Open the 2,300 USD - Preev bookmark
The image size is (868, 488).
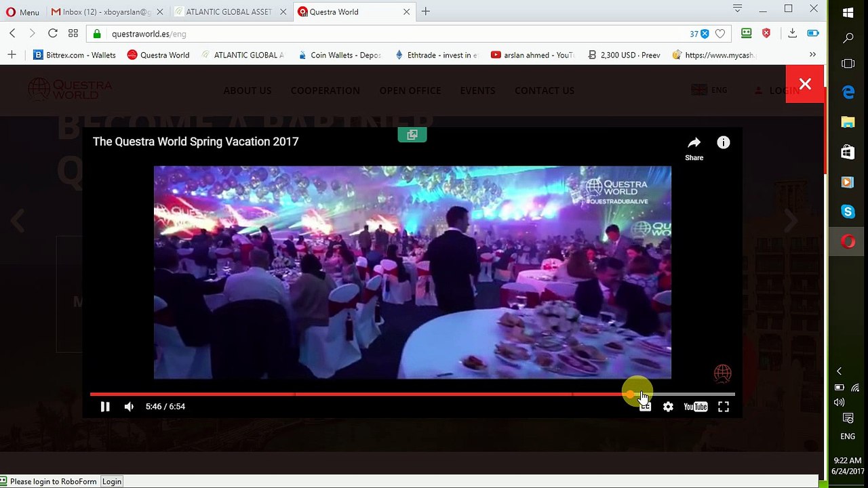(624, 55)
